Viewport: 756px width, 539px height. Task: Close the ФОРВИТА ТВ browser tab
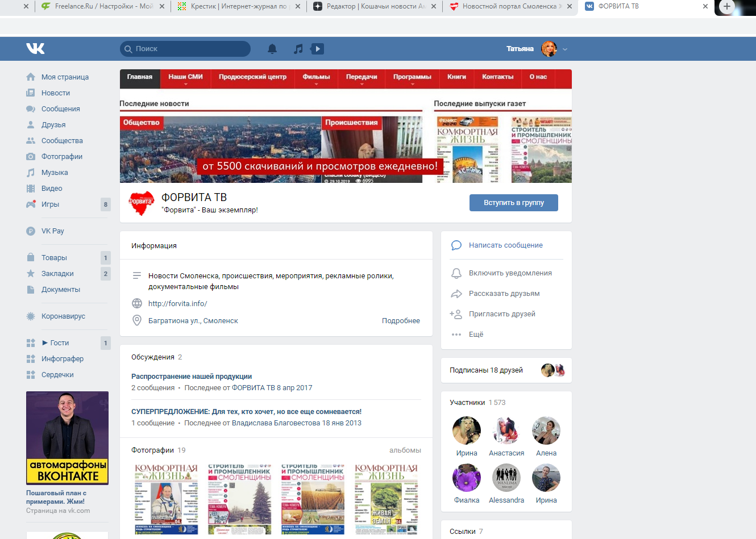[705, 7]
